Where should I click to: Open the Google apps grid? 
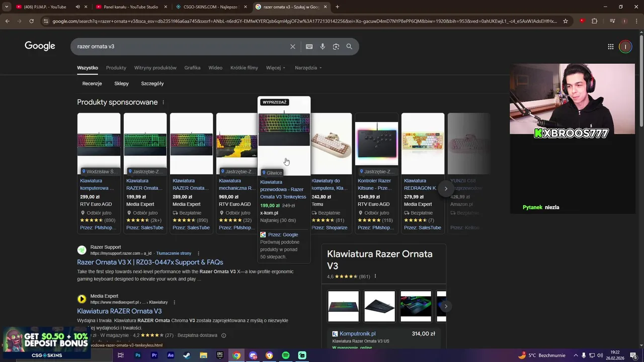point(610,46)
